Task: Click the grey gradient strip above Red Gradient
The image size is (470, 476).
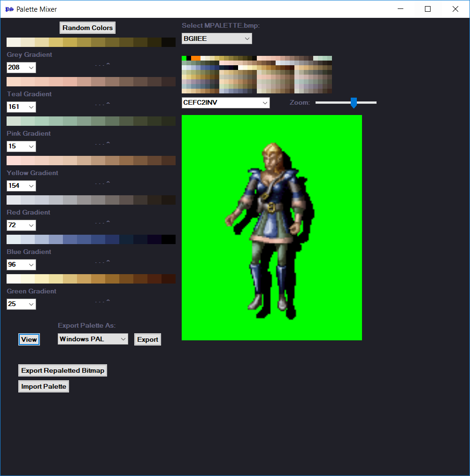Action: point(91,200)
